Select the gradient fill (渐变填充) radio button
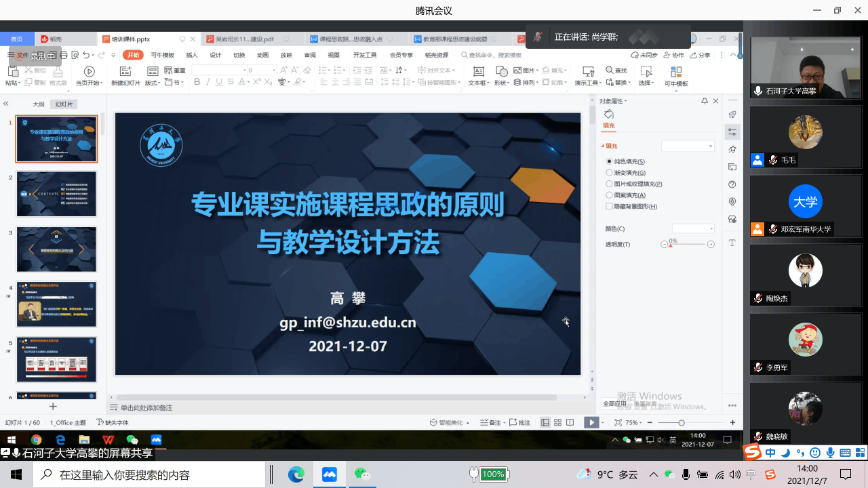868x488 pixels. pyautogui.click(x=609, y=173)
